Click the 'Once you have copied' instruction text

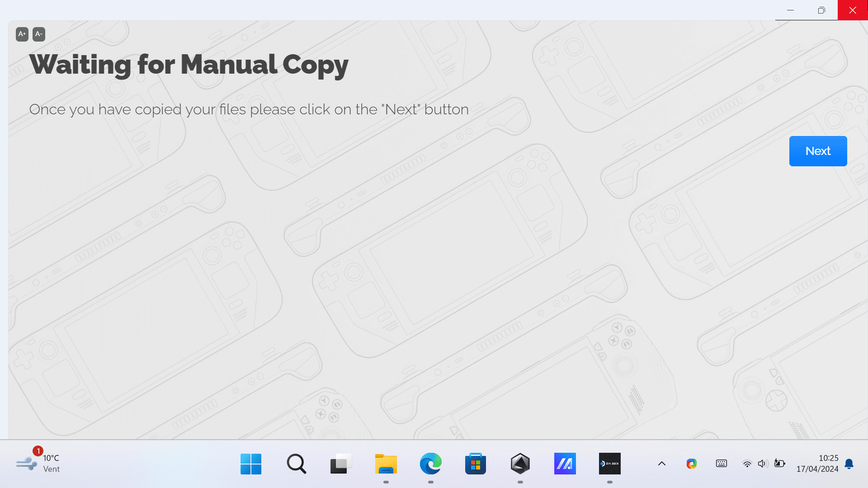[249, 109]
